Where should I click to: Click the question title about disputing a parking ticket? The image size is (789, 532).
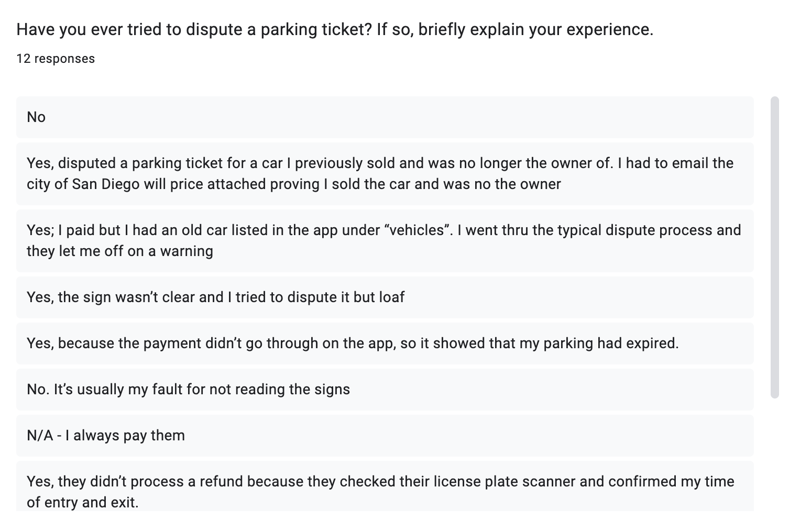point(335,29)
